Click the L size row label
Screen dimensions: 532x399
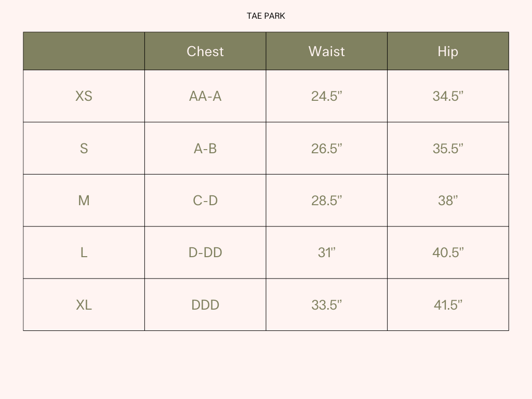tap(84, 252)
